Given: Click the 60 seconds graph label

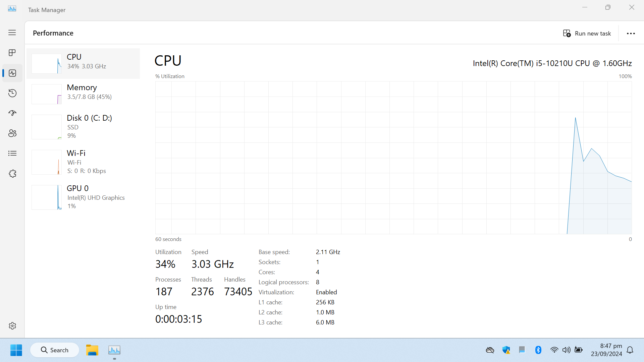Looking at the screenshot, I should tap(168, 239).
